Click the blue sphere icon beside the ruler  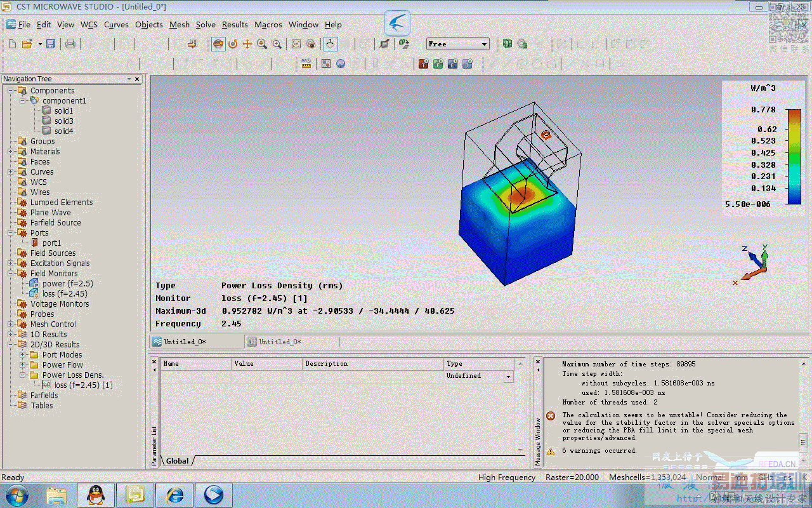(341, 63)
